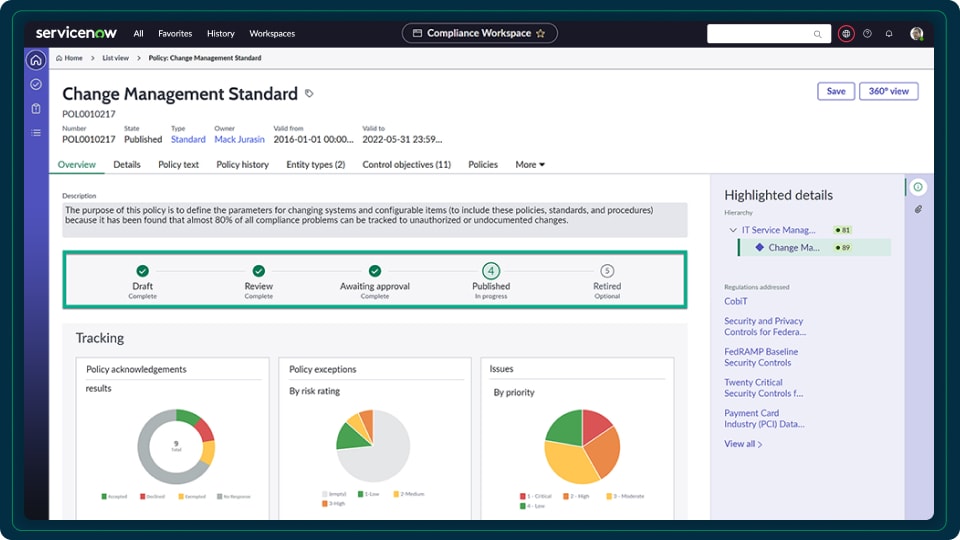Viewport: 960px width, 540px height.
Task: Open the More tabs dropdown
Action: click(530, 164)
